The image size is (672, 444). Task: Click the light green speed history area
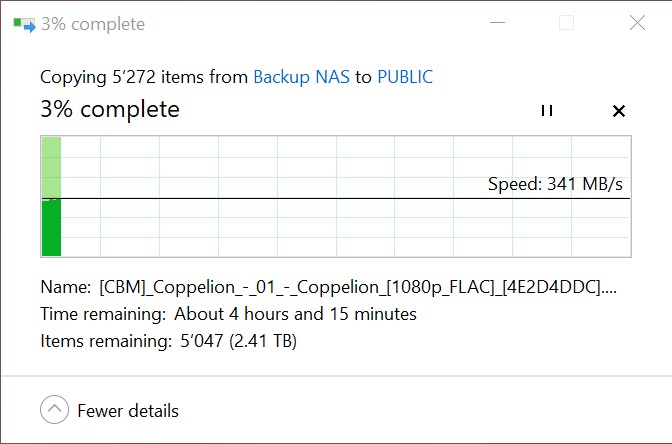[51, 167]
